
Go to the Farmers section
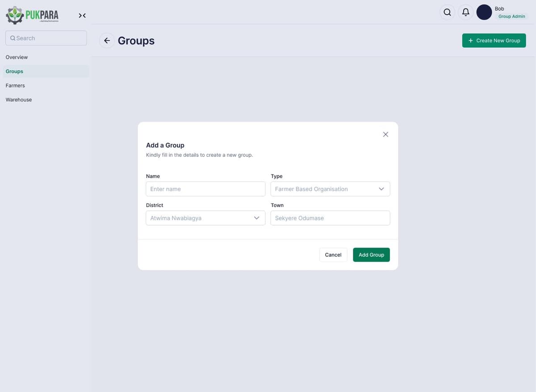pyautogui.click(x=15, y=85)
